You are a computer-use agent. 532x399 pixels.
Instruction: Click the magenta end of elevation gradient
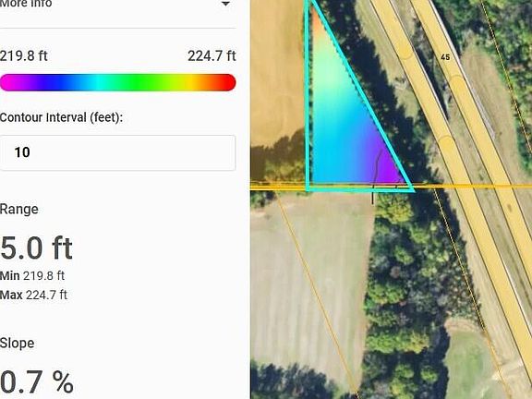point(8,82)
